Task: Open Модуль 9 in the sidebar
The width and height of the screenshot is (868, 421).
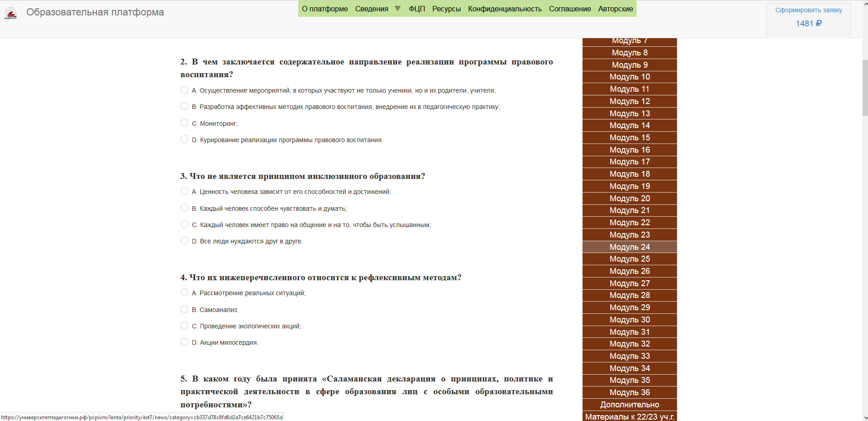Action: 629,65
